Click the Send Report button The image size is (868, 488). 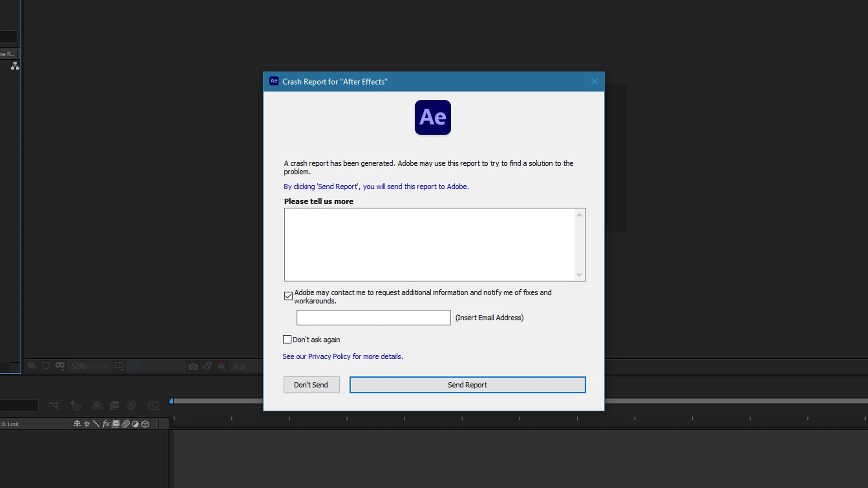467,385
